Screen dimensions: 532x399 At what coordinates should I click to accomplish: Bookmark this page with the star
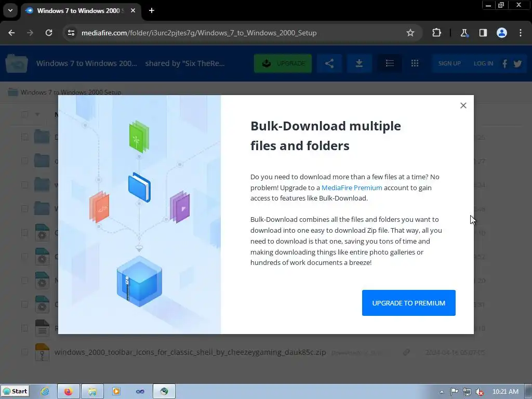coord(410,33)
